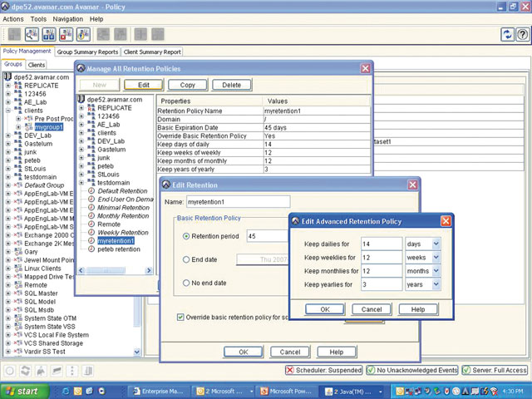The image size is (532, 399).
Task: Open the Navigation menu
Action: (68, 19)
